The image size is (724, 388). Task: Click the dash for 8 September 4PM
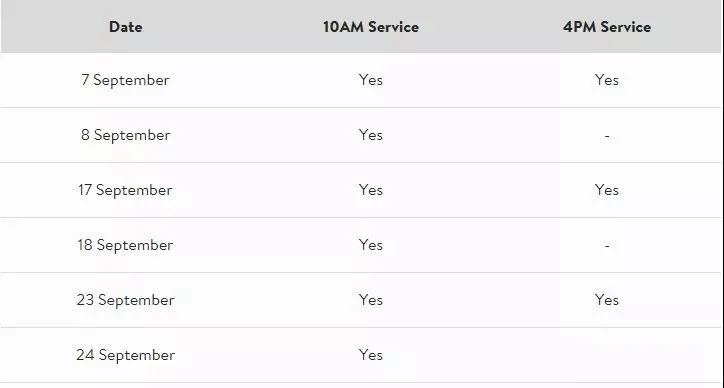pyautogui.click(x=607, y=136)
